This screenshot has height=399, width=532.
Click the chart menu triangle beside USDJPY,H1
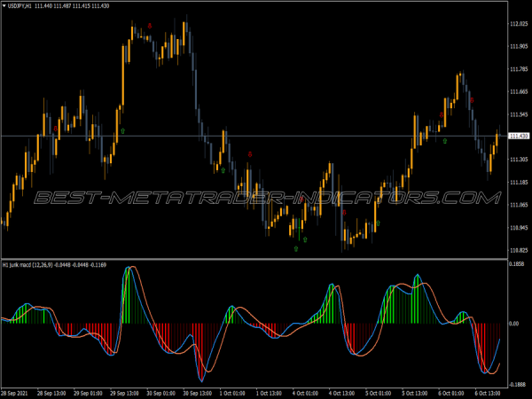coord(4,6)
